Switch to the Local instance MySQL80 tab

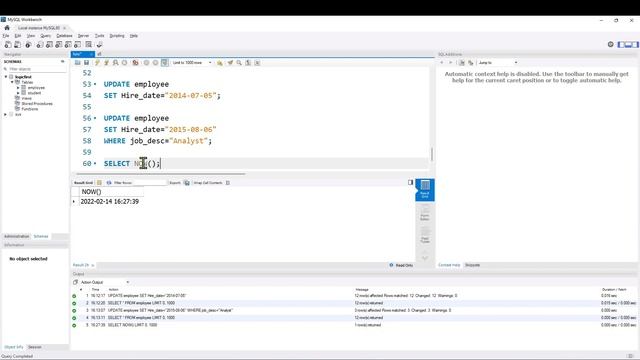(x=39, y=28)
